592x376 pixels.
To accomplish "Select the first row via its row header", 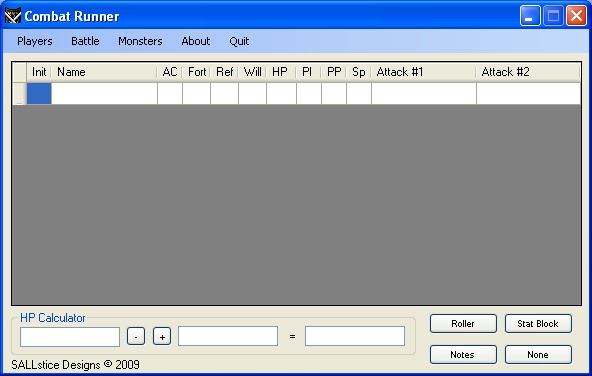I will tap(19, 93).
